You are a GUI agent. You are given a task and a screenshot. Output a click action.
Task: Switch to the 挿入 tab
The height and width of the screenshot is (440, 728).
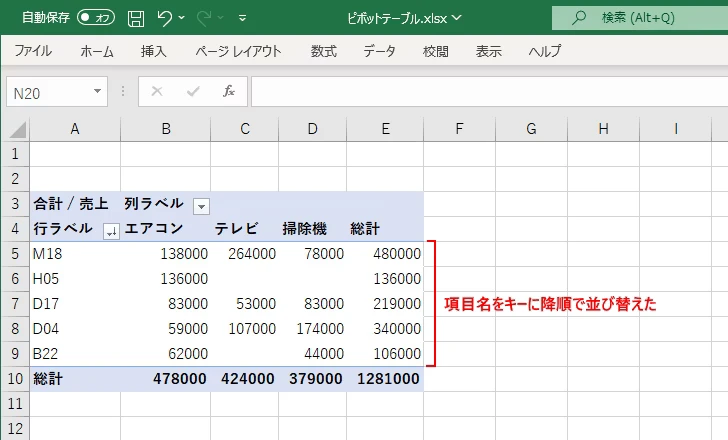point(154,51)
